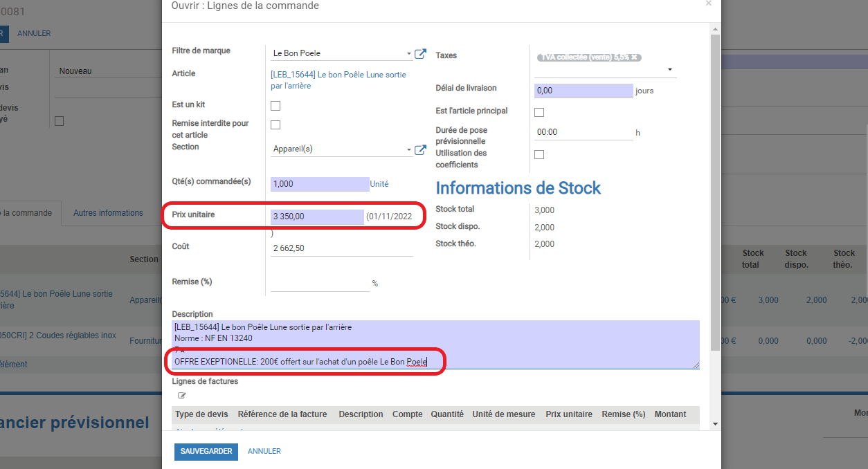Click the Type de devis column header
Viewport: 868px width, 469px height.
pos(202,414)
